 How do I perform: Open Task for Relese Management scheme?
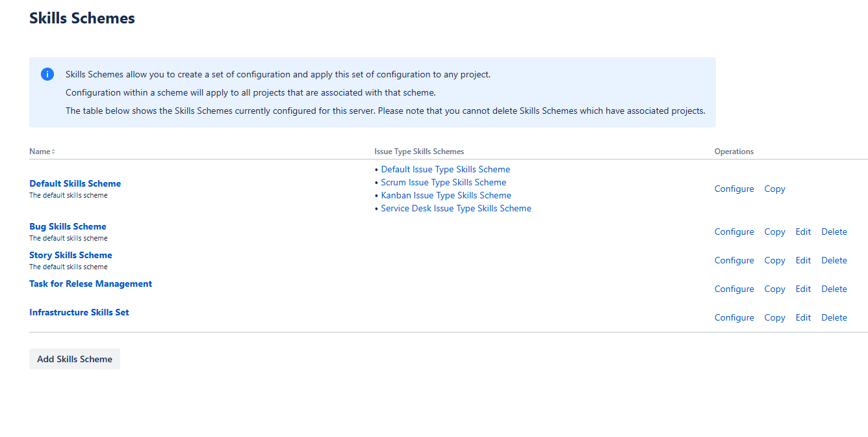tap(90, 284)
